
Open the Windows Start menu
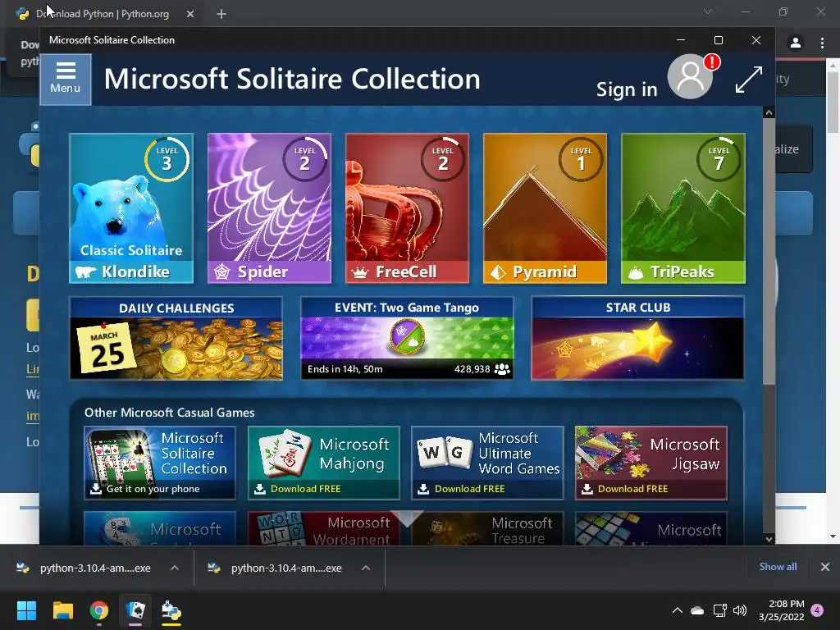(x=26, y=610)
